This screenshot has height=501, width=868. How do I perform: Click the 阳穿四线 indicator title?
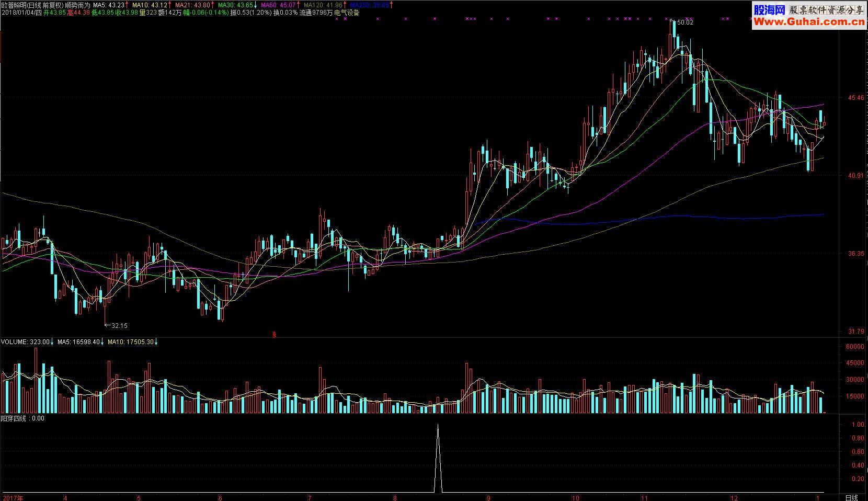[14, 418]
